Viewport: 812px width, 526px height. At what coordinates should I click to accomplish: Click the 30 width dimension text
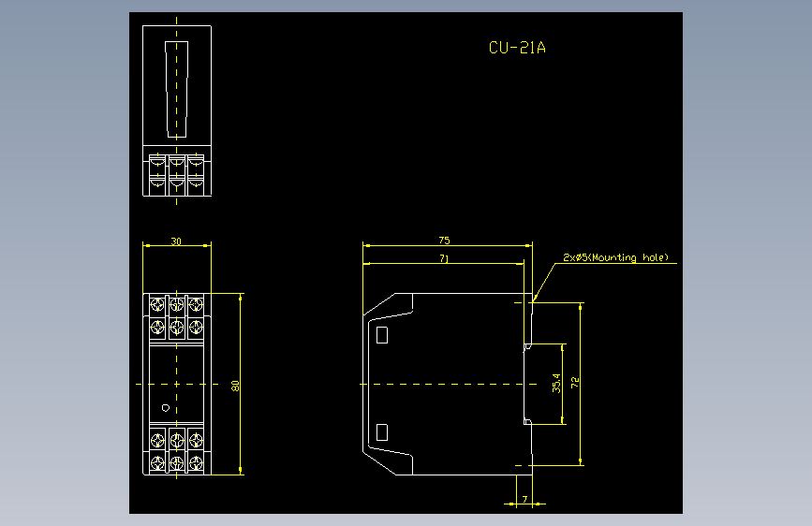176,241
